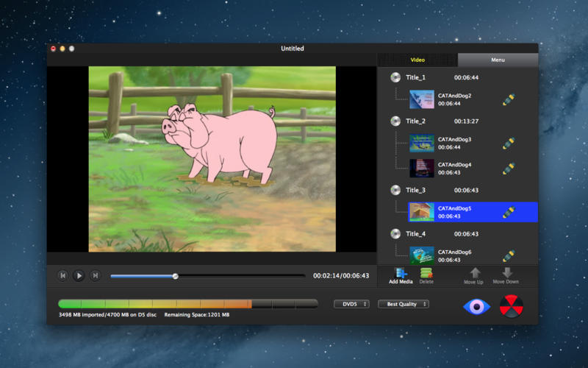Click the disc space usage bar
The width and height of the screenshot is (588, 368).
click(188, 304)
